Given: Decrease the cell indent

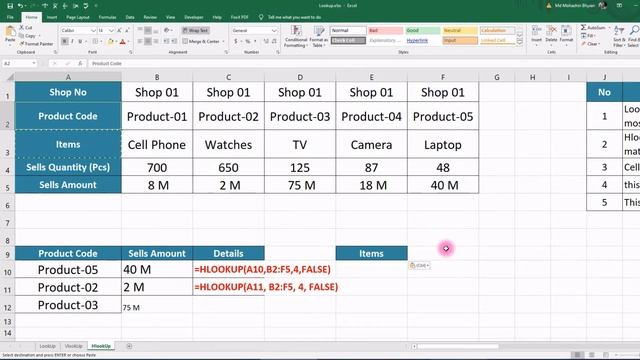Looking at the screenshot, I should tap(166, 41).
